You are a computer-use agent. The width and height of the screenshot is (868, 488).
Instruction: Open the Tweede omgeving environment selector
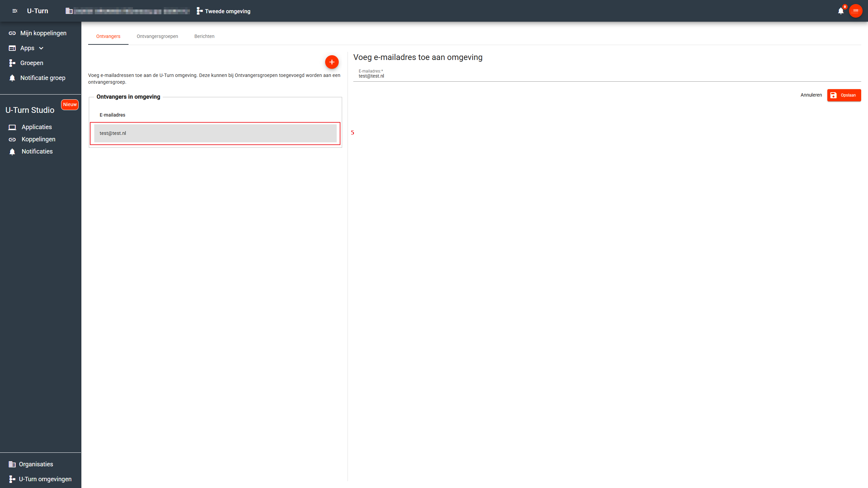pos(224,11)
